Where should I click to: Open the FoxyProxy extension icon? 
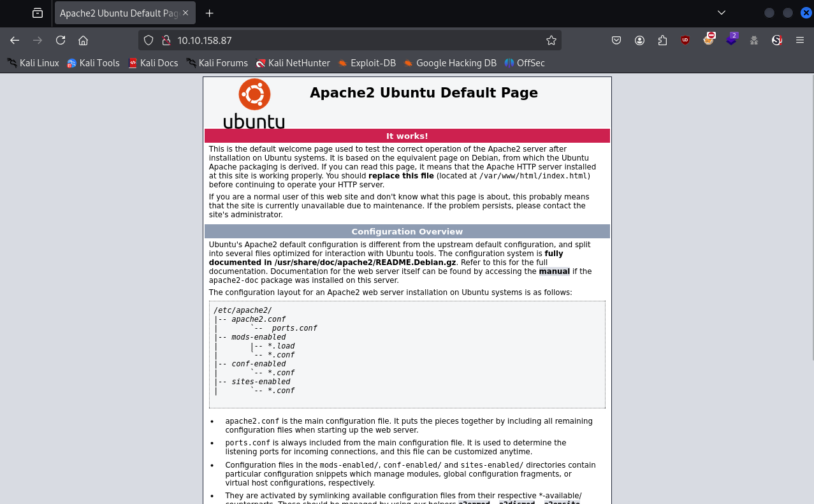(x=708, y=40)
